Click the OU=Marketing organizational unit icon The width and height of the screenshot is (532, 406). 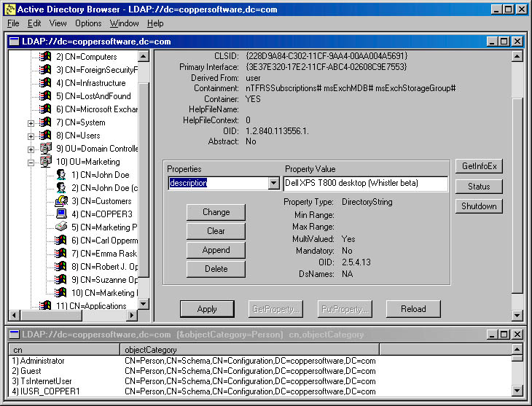pyautogui.click(x=46, y=162)
